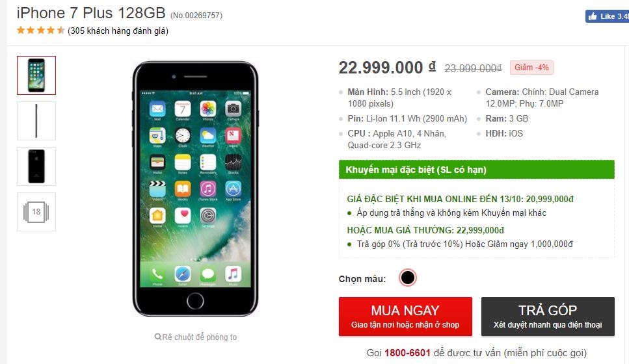The image size is (629, 364).
Task: Click the red MUA NGAY button
Action: [x=405, y=317]
